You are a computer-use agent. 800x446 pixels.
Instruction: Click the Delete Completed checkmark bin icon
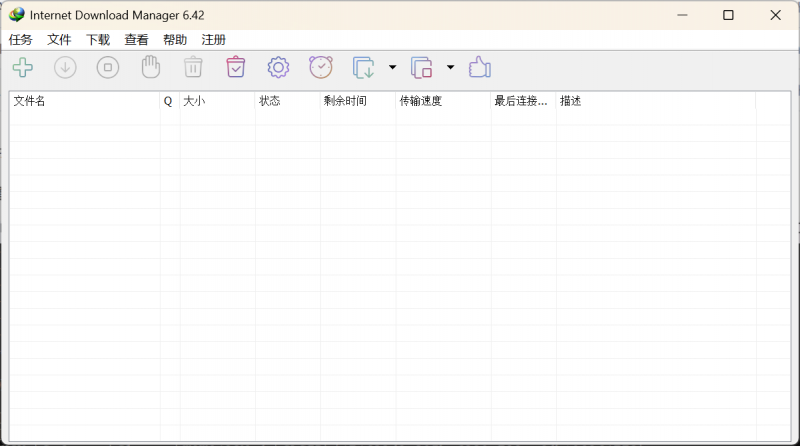[x=236, y=67]
